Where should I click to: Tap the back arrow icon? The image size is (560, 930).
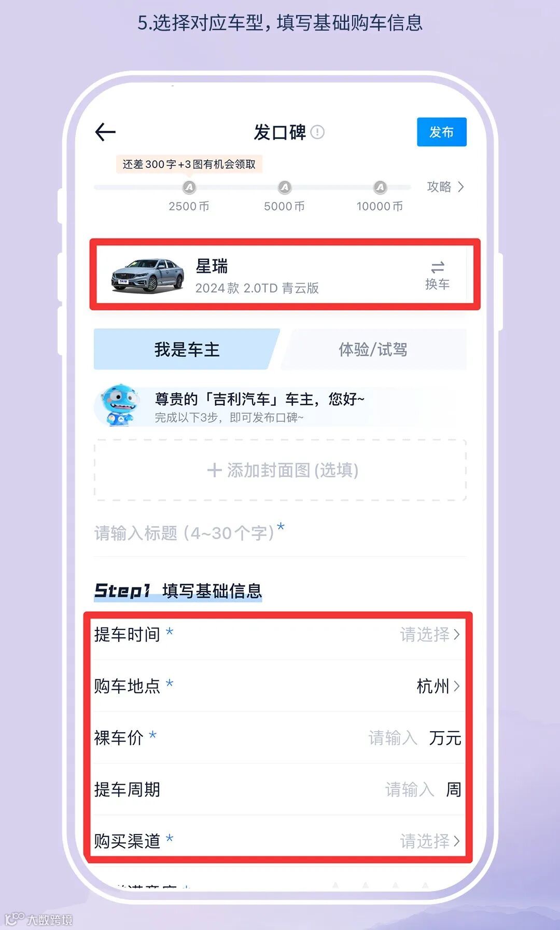point(105,132)
